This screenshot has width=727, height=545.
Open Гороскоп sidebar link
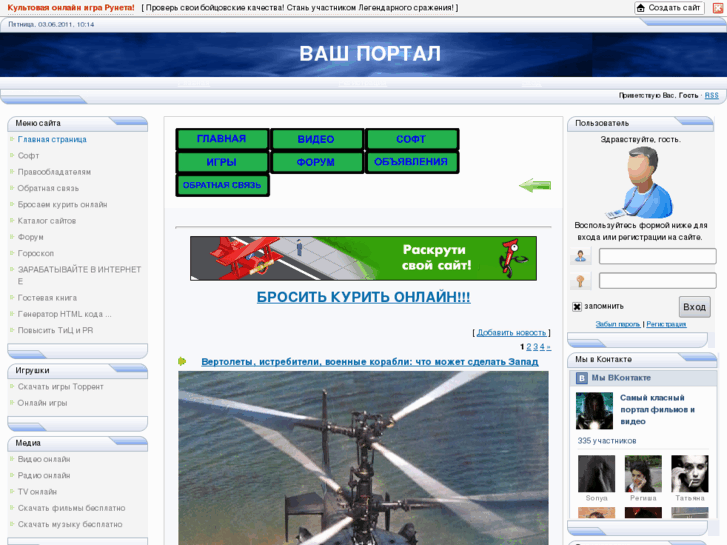point(36,253)
